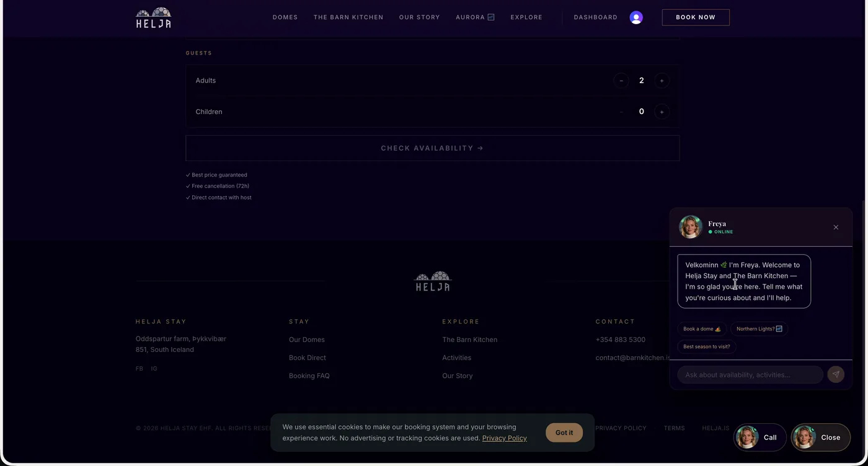Image resolution: width=868 pixels, height=466 pixels.
Task: Open the Activities footer link
Action: [x=457, y=358]
